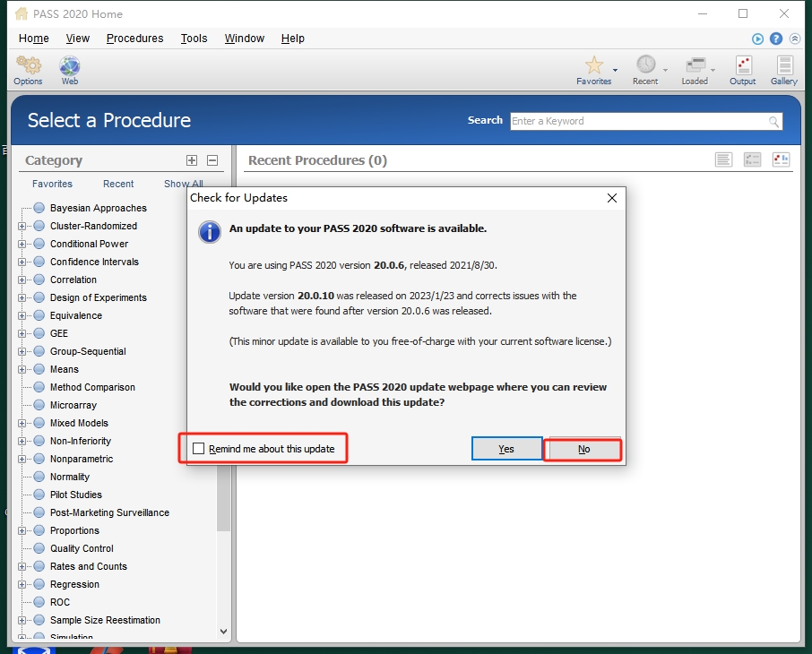Click the Bayesian Approaches node icon

[39, 208]
